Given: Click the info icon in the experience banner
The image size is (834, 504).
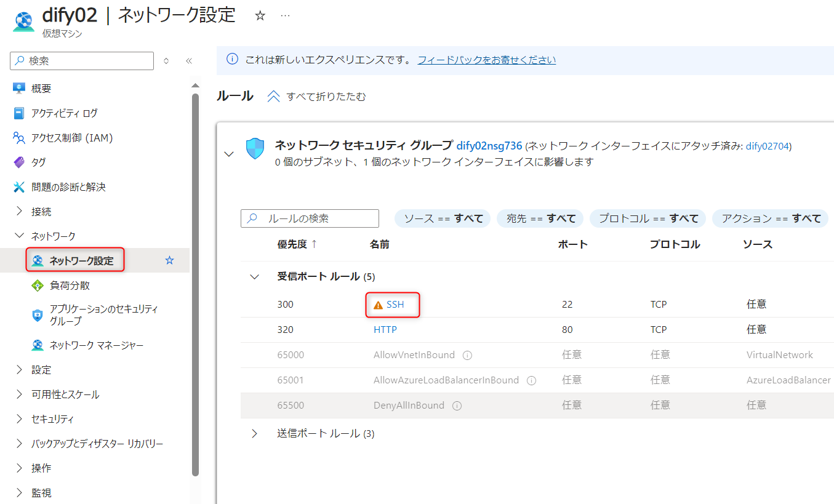Looking at the screenshot, I should pyautogui.click(x=232, y=59).
